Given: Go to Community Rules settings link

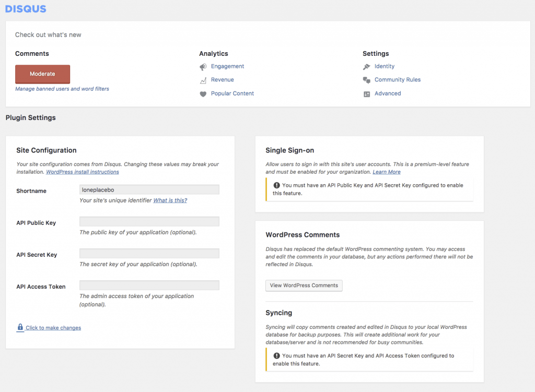Looking at the screenshot, I should [x=397, y=80].
